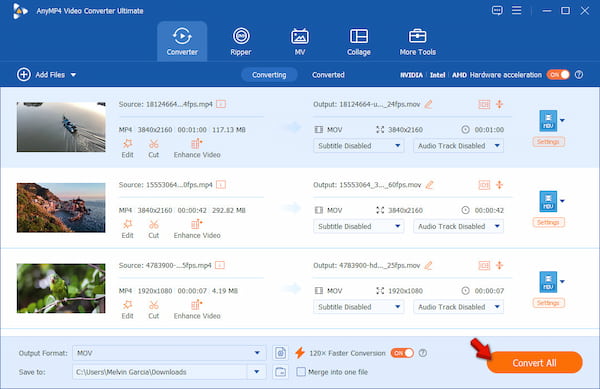Enhance Video for 4783900 file

point(197,310)
